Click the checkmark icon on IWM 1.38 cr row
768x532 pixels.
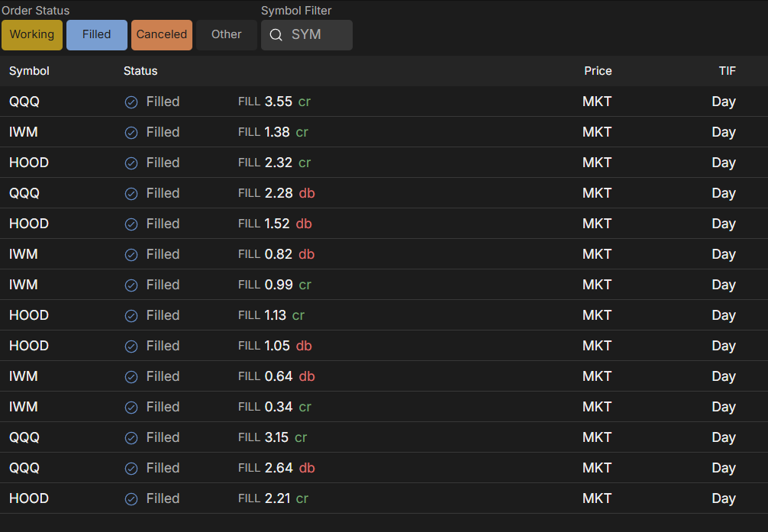point(131,132)
